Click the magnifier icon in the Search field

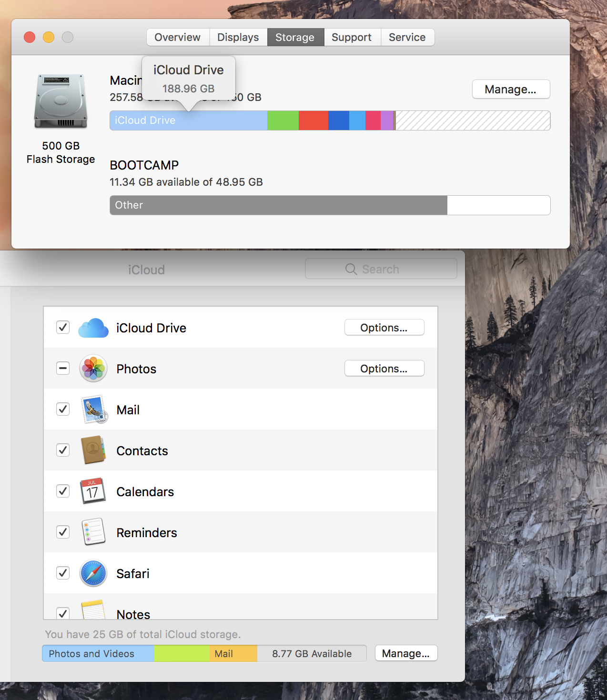(351, 269)
